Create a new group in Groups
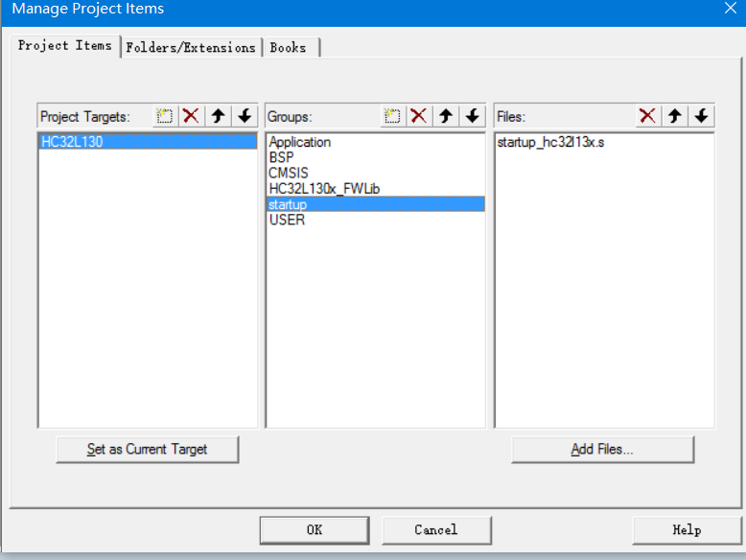746x560 pixels. click(392, 116)
